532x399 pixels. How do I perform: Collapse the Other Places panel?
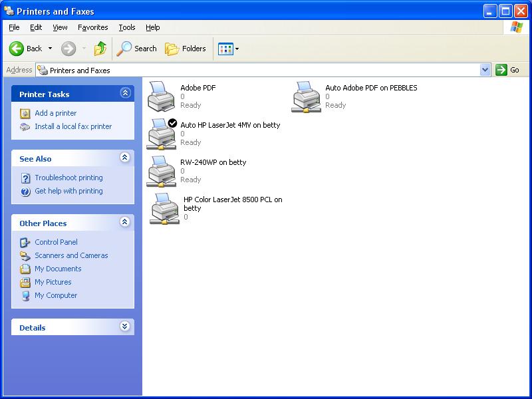tap(125, 222)
